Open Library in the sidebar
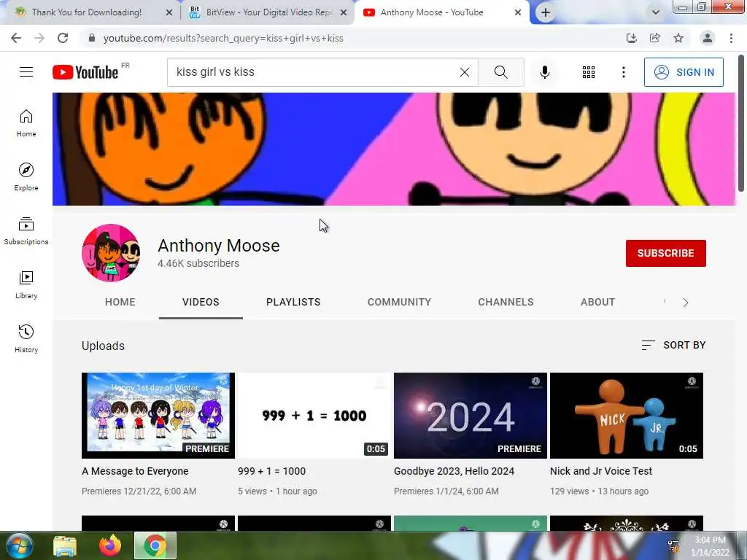This screenshot has width=747, height=560. tap(26, 285)
